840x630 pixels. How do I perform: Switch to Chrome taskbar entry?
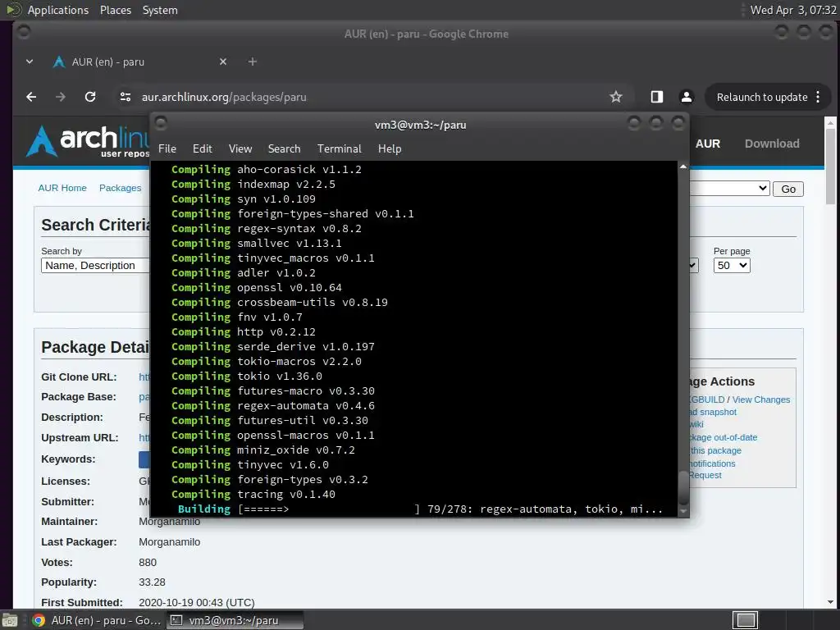pyautogui.click(x=97, y=620)
